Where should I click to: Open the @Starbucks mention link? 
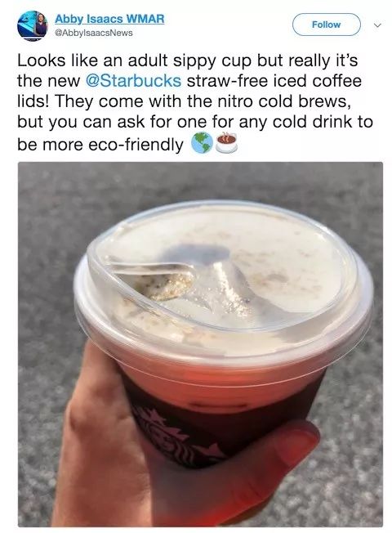point(134,81)
